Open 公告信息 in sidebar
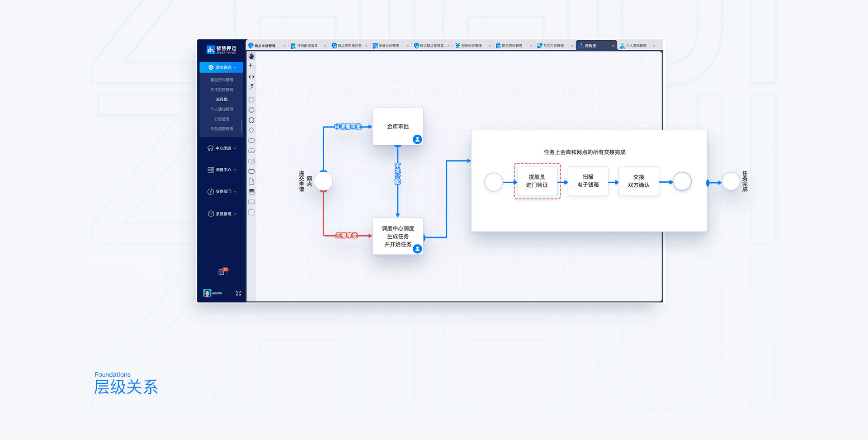868x440 pixels. (x=222, y=119)
